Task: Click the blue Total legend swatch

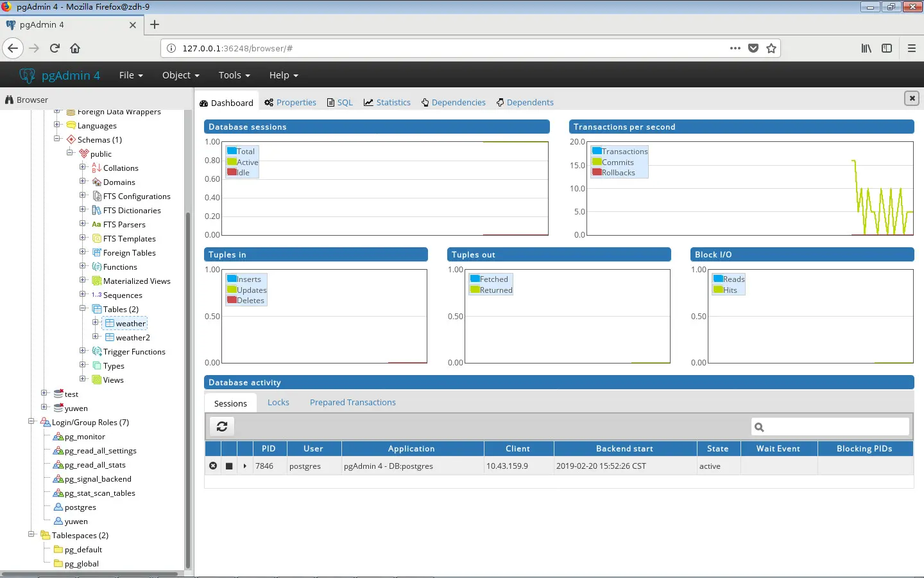Action: pos(232,151)
